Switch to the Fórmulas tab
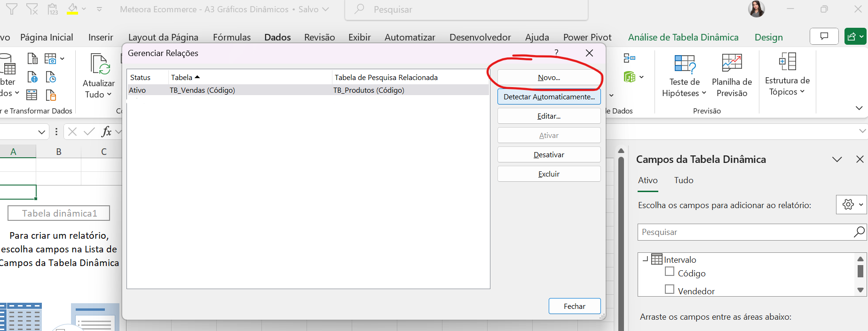The height and width of the screenshot is (331, 868). (x=232, y=37)
